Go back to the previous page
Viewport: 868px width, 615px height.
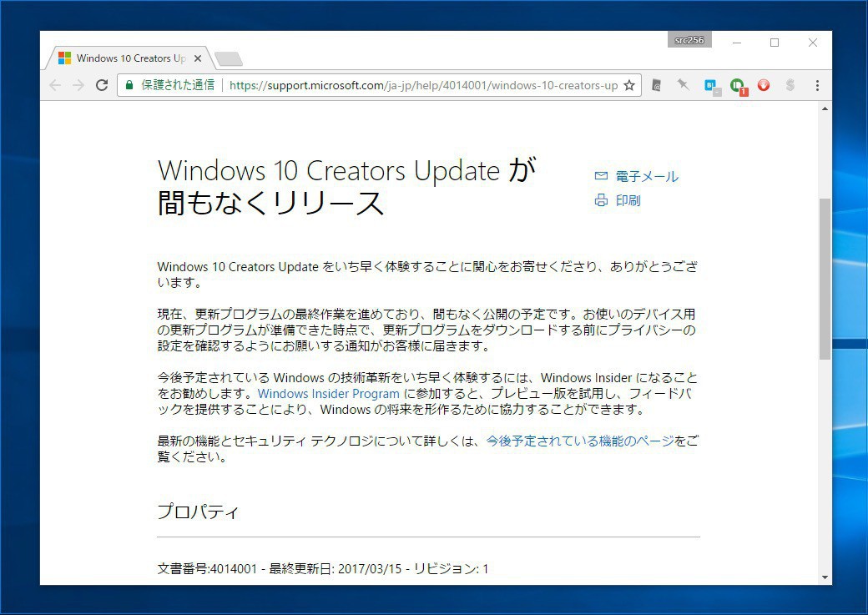55,85
